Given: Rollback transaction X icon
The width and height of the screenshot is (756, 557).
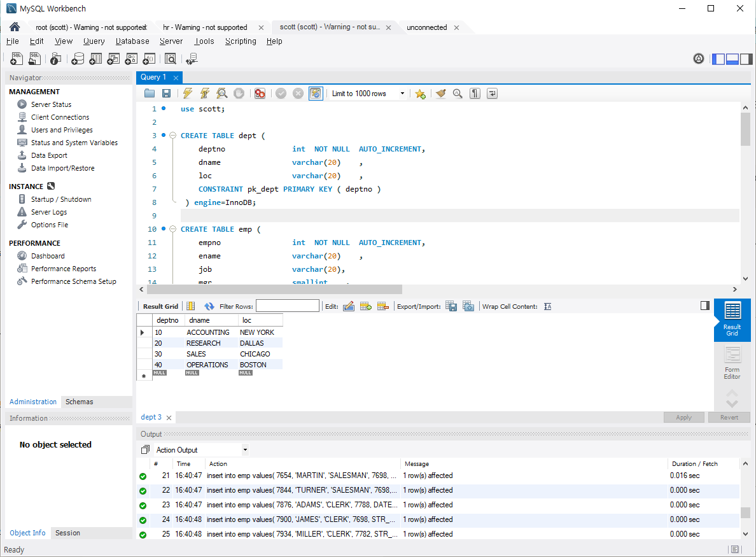Looking at the screenshot, I should coord(298,94).
